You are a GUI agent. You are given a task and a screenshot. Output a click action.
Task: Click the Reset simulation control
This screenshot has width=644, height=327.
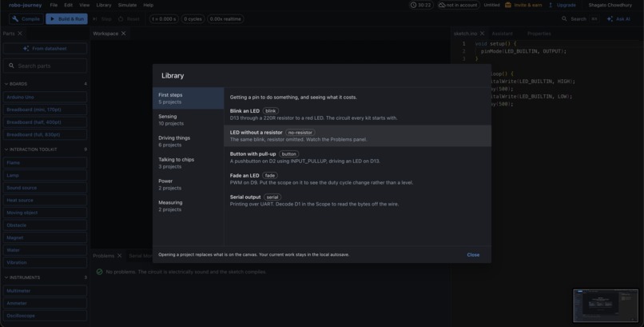(129, 19)
